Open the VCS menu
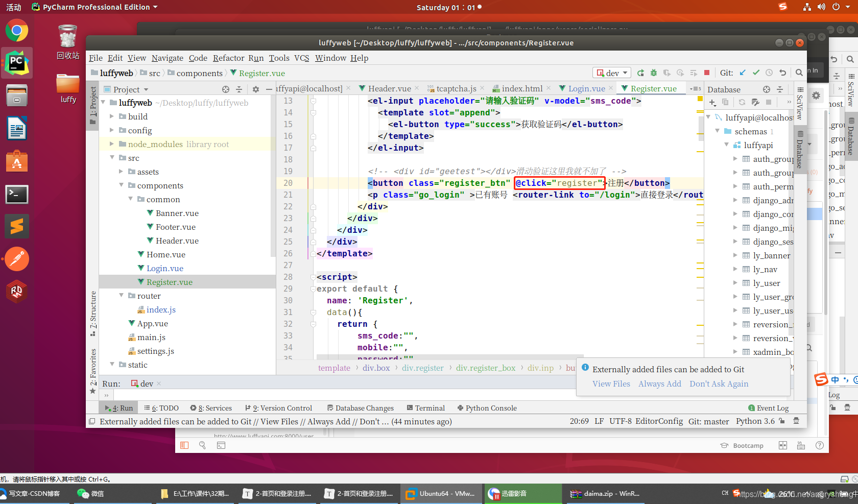Image resolution: width=858 pixels, height=504 pixels. (301, 58)
